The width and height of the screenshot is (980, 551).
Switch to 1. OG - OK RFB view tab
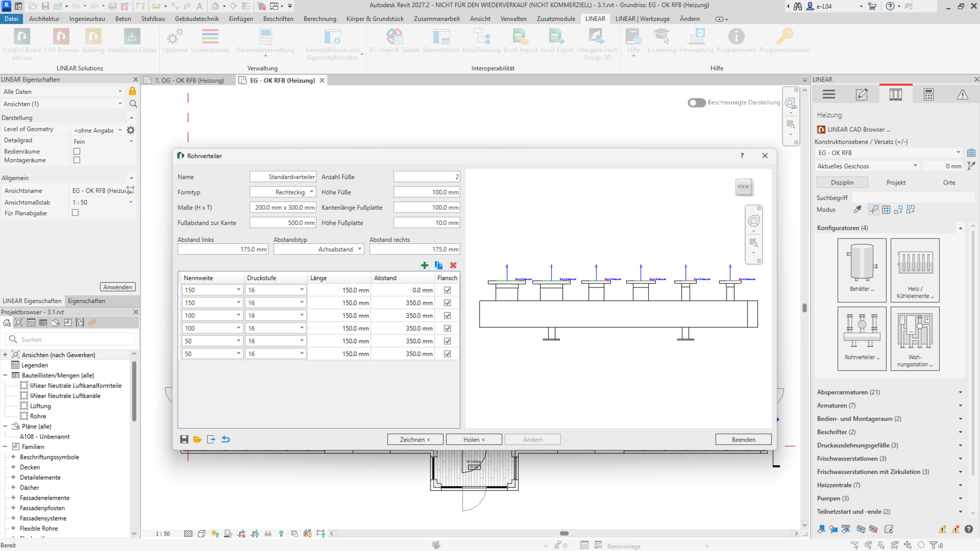click(189, 80)
